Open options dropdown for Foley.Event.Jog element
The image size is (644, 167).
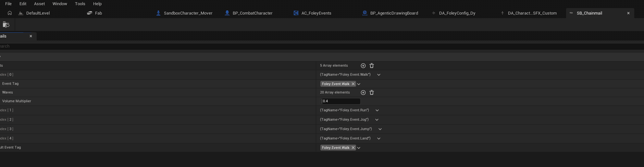(377, 120)
